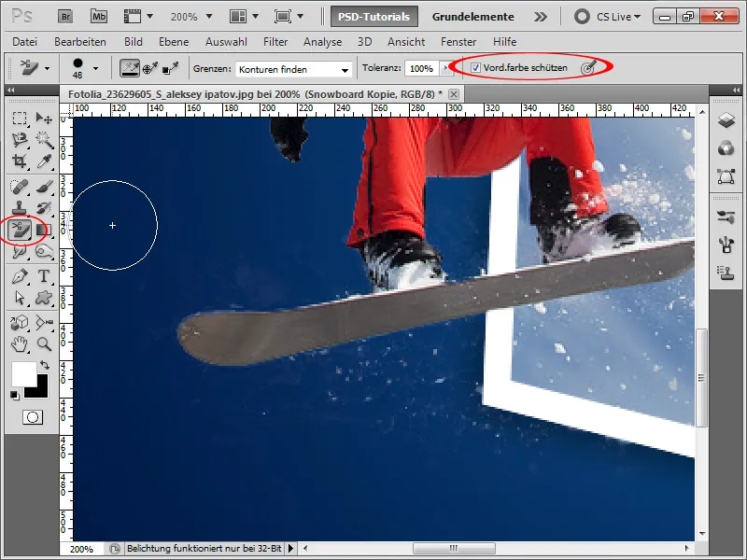This screenshot has height=560, width=747.
Task: Select the Magic Wand tool
Action: [44, 139]
